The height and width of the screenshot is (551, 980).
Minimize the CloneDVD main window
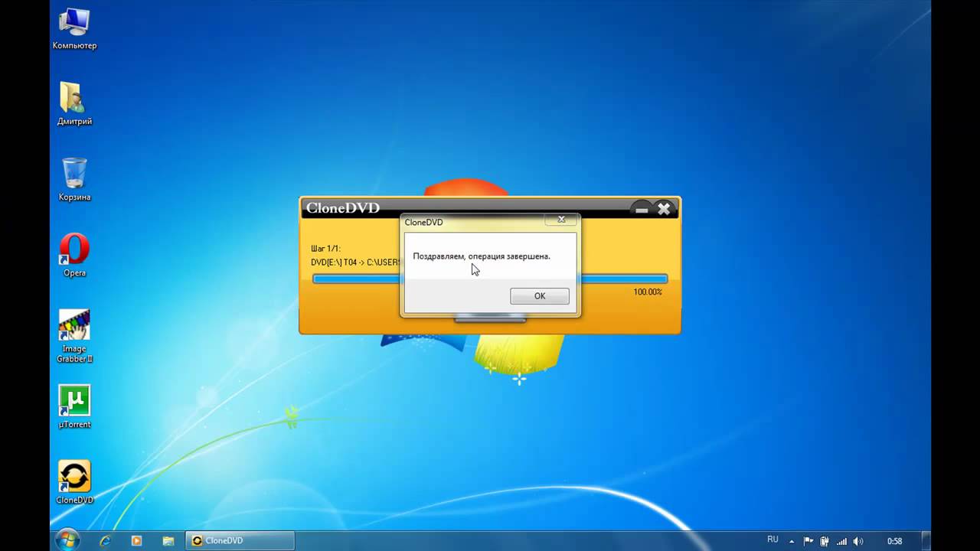tap(642, 209)
